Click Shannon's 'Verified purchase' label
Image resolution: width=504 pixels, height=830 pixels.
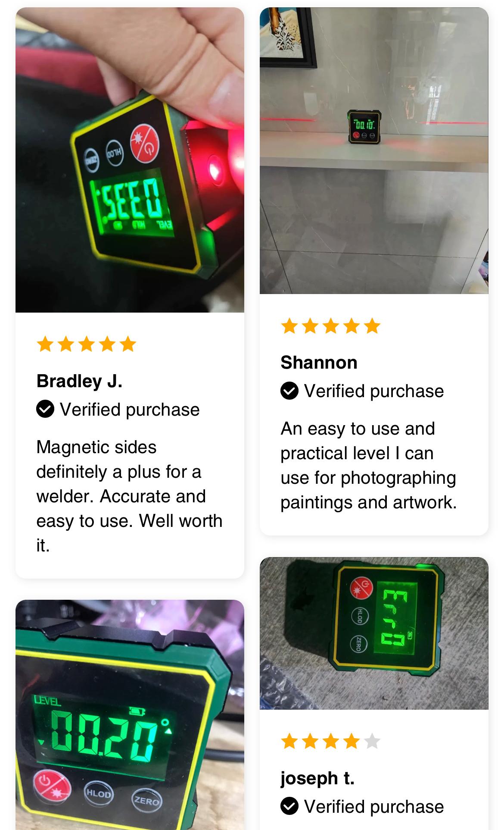pos(374,391)
